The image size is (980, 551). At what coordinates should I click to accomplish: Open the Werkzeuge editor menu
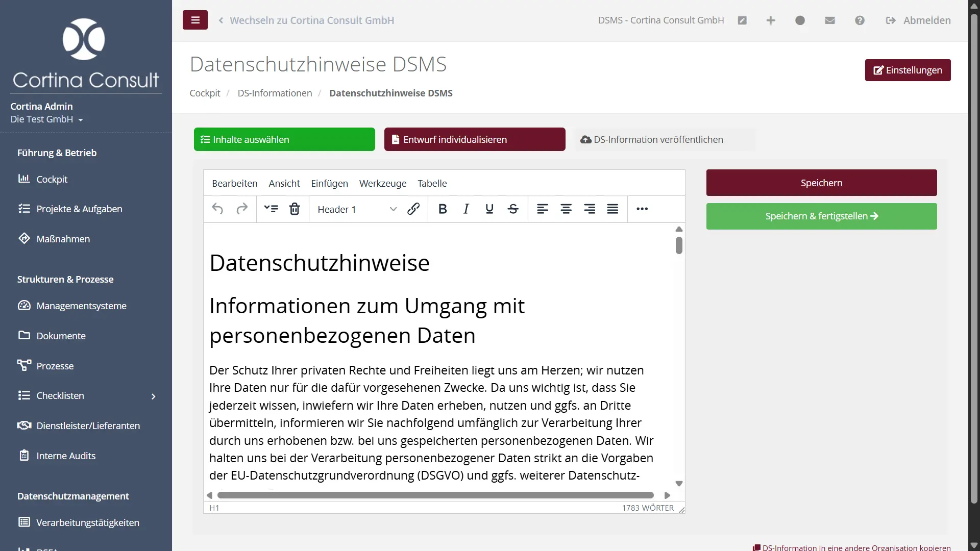point(383,183)
